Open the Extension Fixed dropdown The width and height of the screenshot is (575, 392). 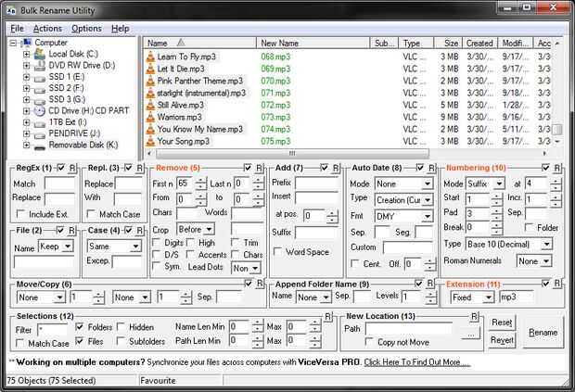click(489, 297)
